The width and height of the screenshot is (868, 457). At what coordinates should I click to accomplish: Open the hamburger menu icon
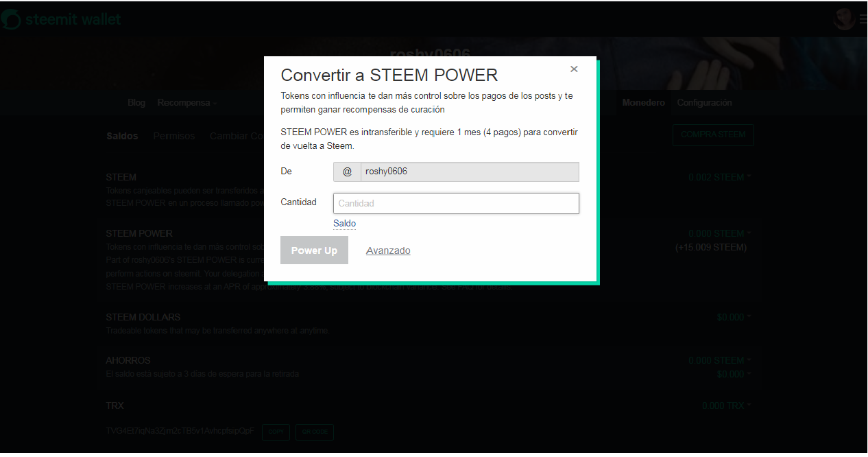click(x=863, y=19)
